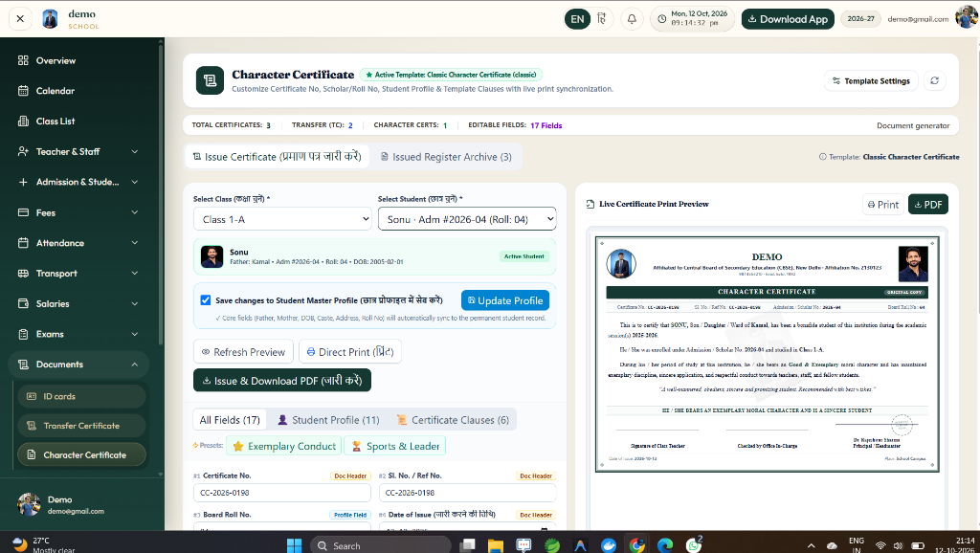Viewport: 980px width, 553px height.
Task: Open Chrome from the taskbar
Action: (636, 545)
